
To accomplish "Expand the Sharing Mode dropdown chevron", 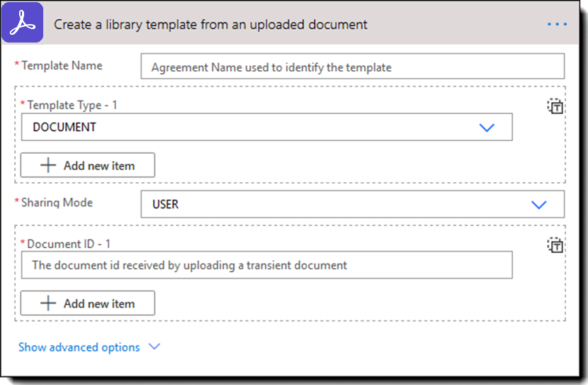I will (x=539, y=204).
